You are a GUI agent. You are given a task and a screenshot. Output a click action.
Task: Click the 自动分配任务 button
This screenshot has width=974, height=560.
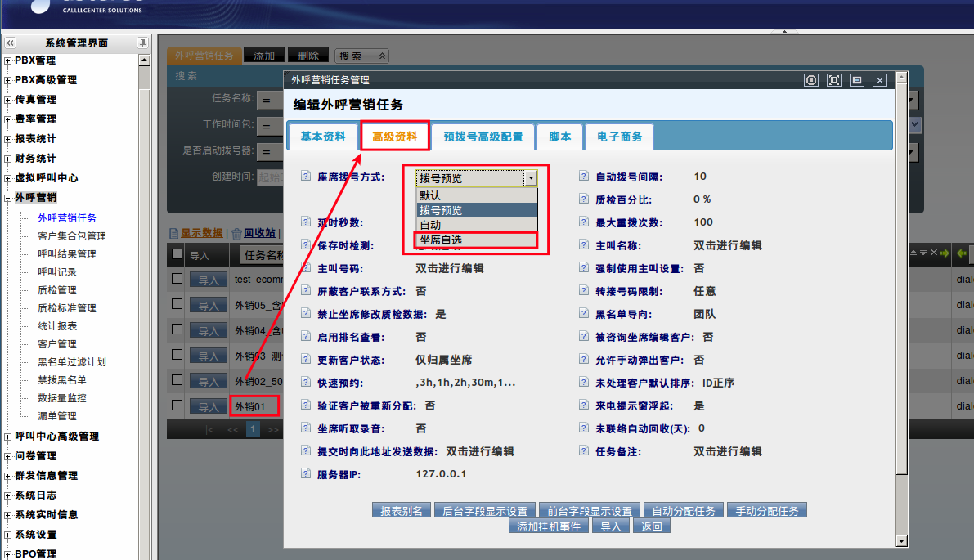(683, 510)
